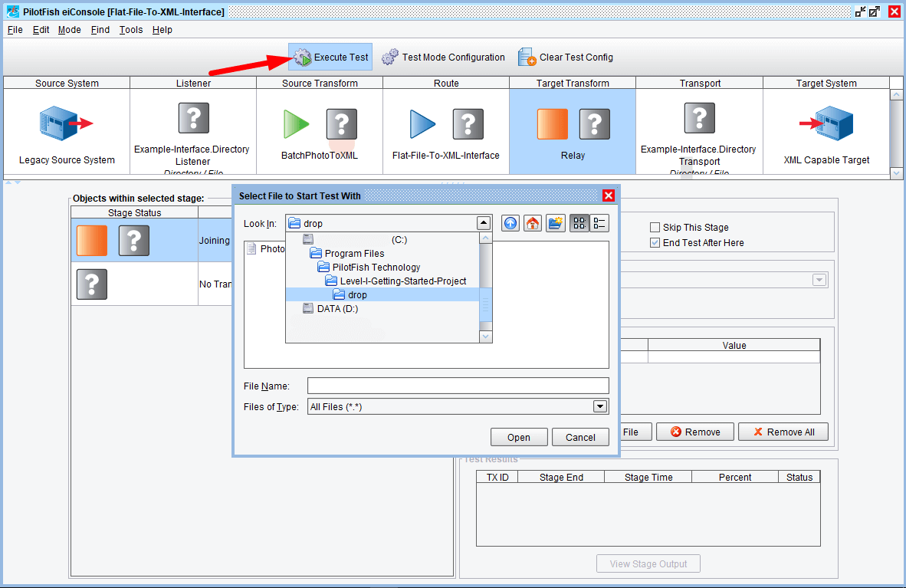Click the Remove All button
Image resolution: width=906 pixels, height=588 pixels.
[x=783, y=432]
